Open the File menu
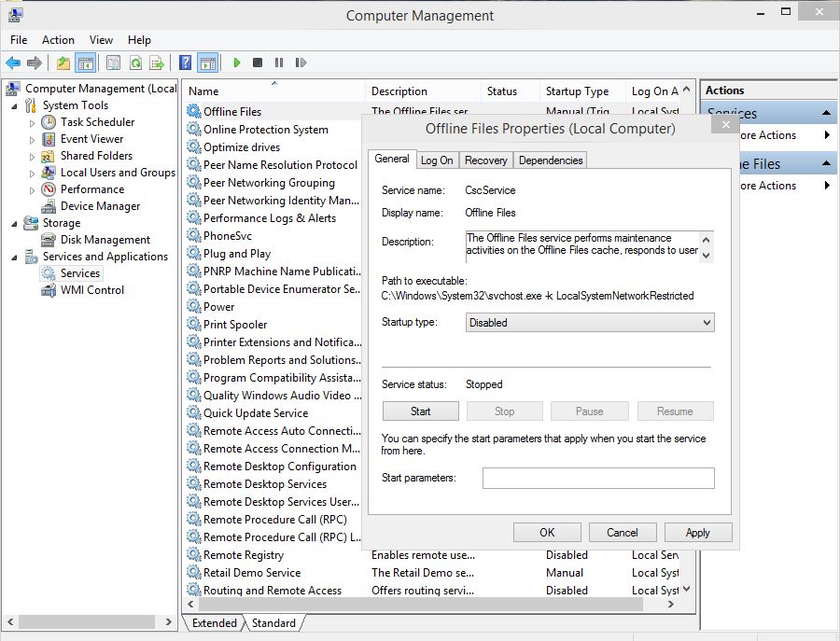This screenshot has width=840, height=641. 19,40
